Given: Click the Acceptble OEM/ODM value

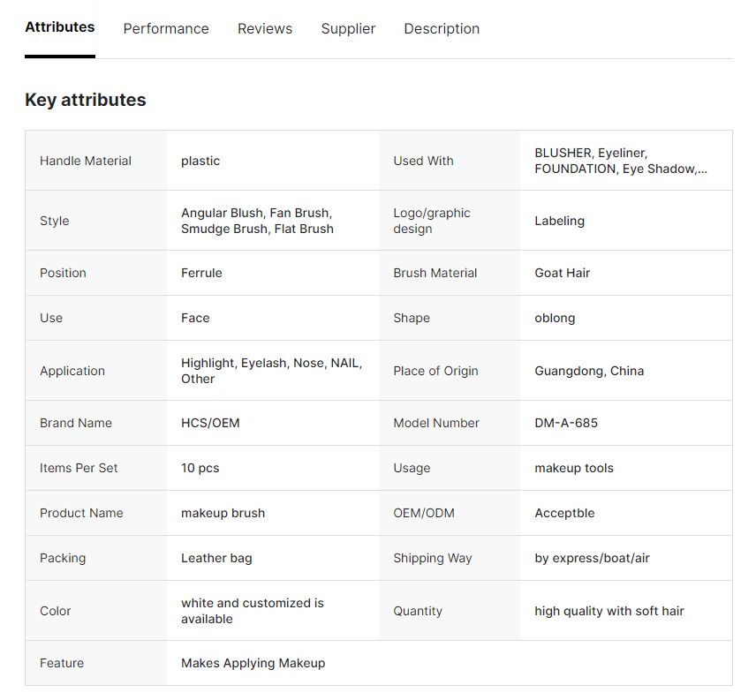Looking at the screenshot, I should click(x=564, y=513).
